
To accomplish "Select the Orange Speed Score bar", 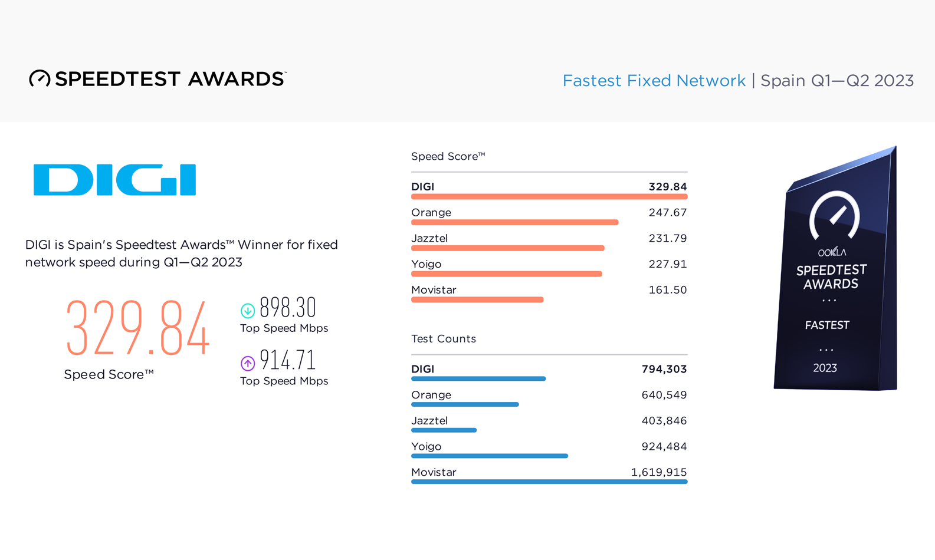I will point(515,222).
